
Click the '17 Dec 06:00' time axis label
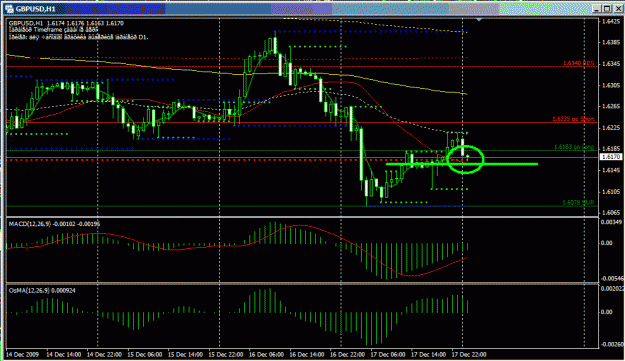pyautogui.click(x=388, y=355)
